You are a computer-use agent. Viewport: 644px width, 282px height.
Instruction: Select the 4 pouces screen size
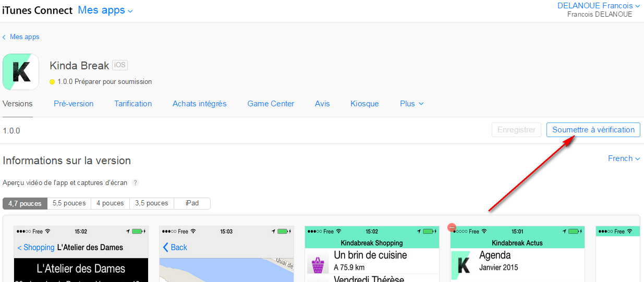[x=110, y=203]
